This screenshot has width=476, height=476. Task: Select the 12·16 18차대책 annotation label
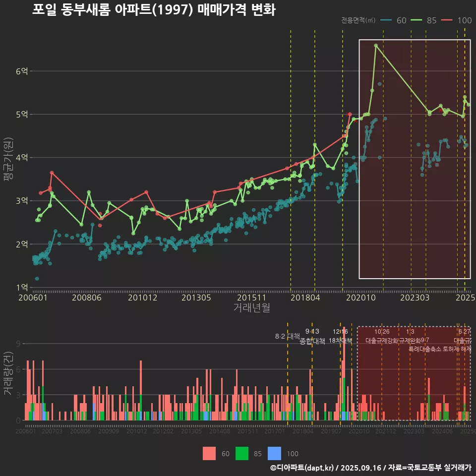point(340,336)
